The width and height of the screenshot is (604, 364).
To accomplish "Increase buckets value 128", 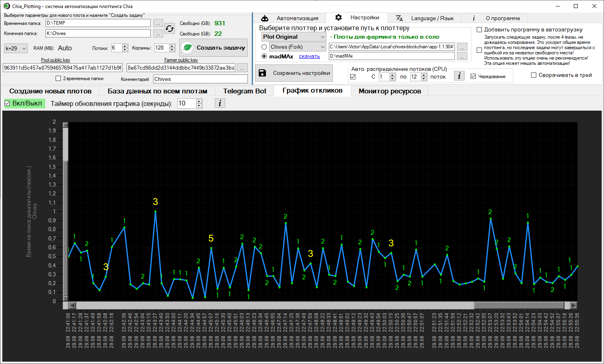I will [172, 46].
